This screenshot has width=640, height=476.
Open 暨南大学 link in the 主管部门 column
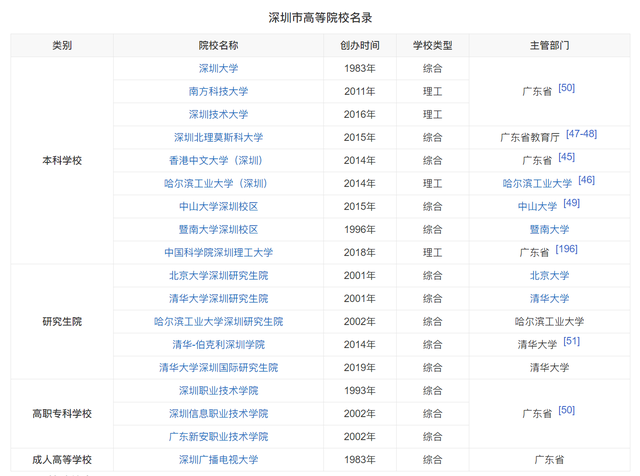point(549,229)
